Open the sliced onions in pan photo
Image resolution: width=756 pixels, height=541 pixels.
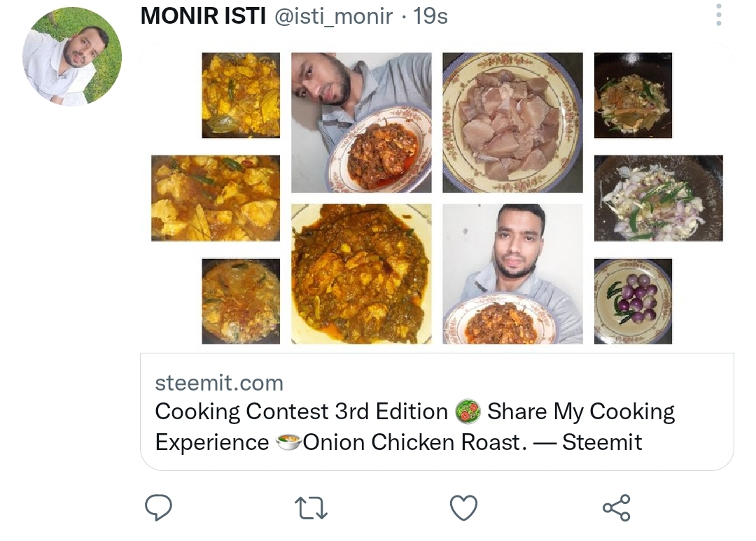(658, 198)
